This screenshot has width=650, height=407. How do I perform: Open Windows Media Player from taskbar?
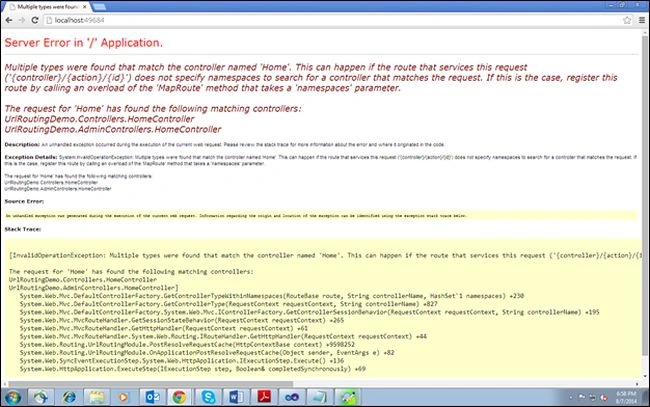pos(124,397)
